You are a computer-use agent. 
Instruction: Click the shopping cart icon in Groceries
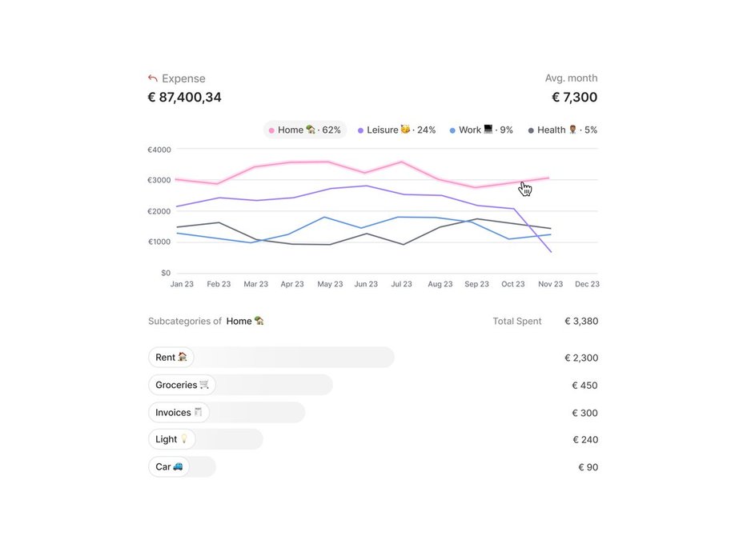[x=204, y=385]
